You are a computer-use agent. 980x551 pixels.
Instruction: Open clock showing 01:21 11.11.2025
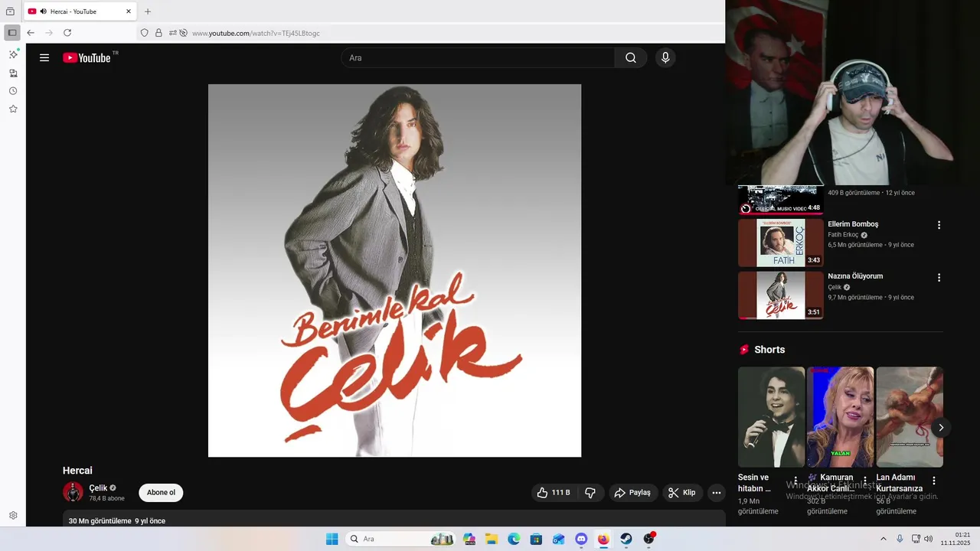coord(955,539)
